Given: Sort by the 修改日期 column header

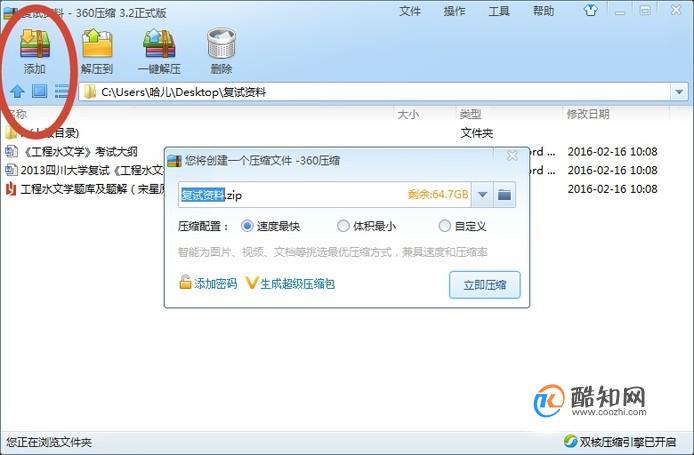Looking at the screenshot, I should [x=588, y=114].
